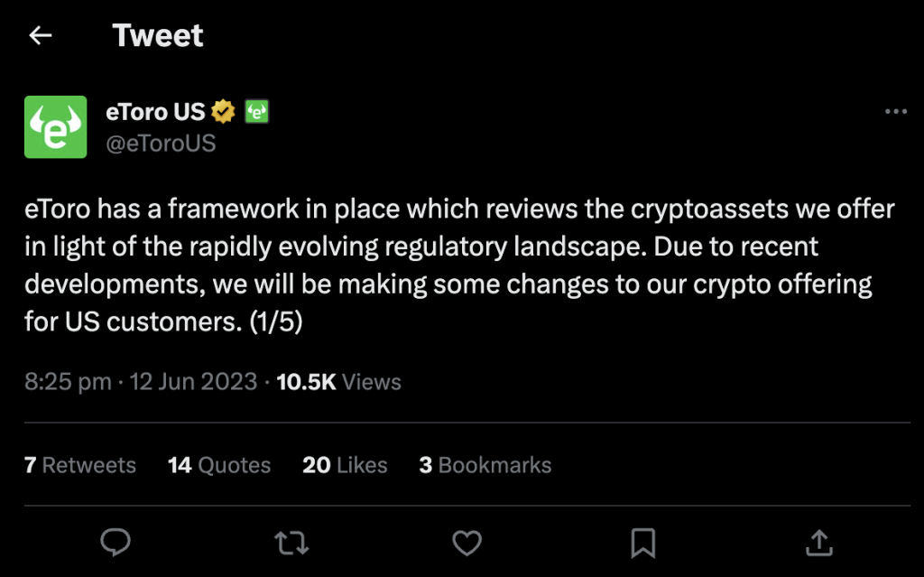
Task: Like the tweet with heart icon
Action: point(467,542)
